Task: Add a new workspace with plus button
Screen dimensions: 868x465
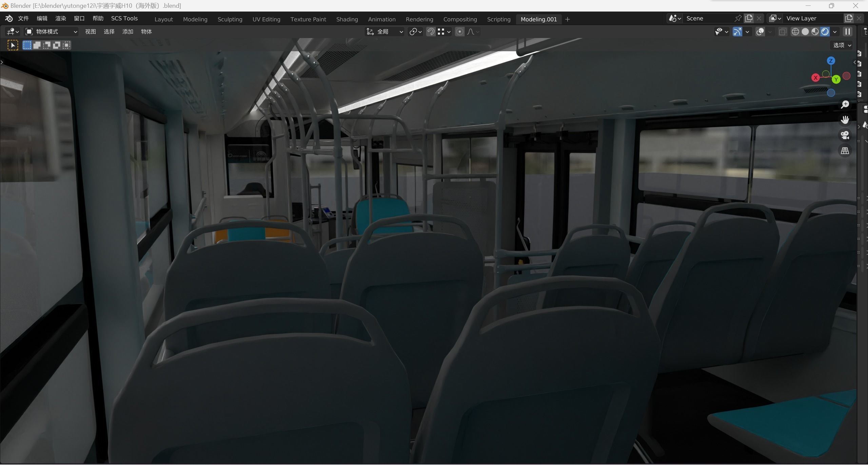Action: click(568, 19)
